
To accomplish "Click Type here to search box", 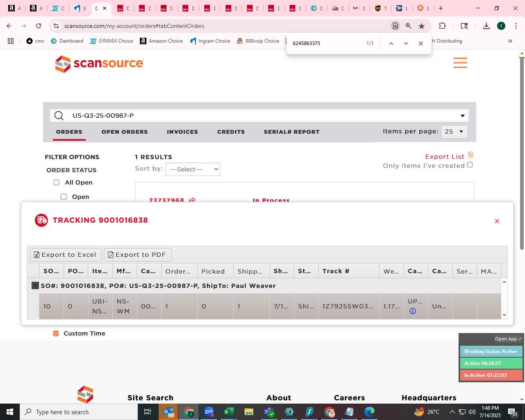I will [x=79, y=412].
